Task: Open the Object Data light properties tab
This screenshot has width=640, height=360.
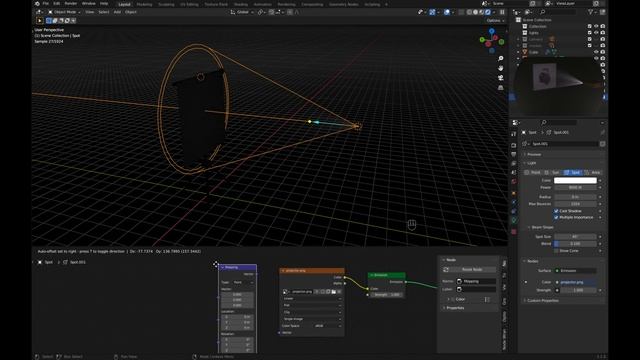Action: pos(513,221)
